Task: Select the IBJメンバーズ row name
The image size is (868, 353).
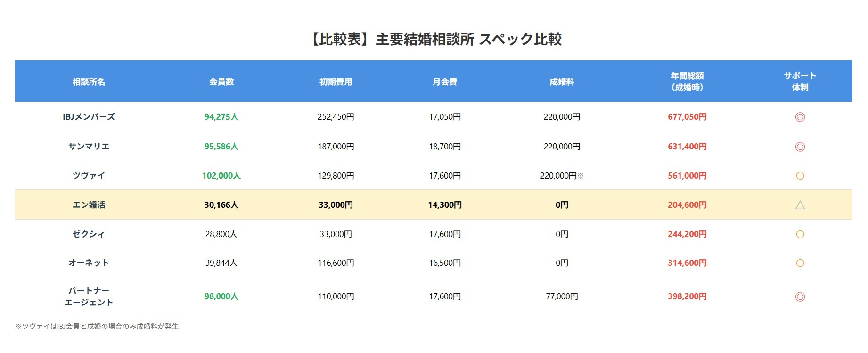Action: [89, 117]
